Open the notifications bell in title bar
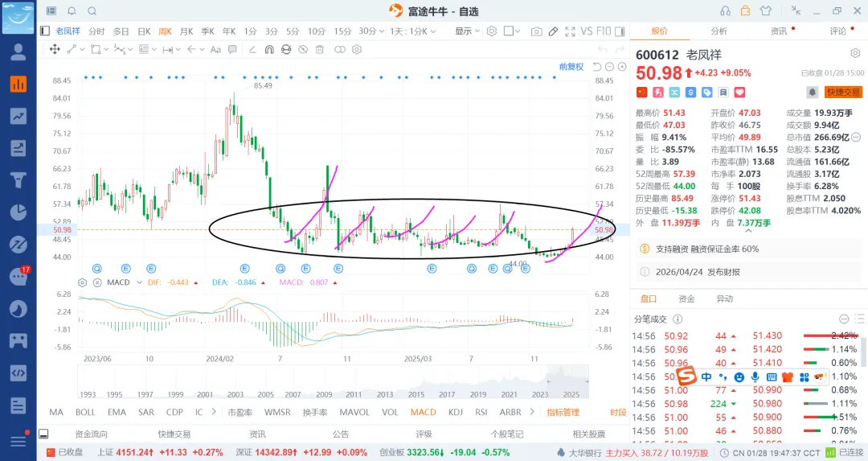The image size is (868, 461). 72,11
